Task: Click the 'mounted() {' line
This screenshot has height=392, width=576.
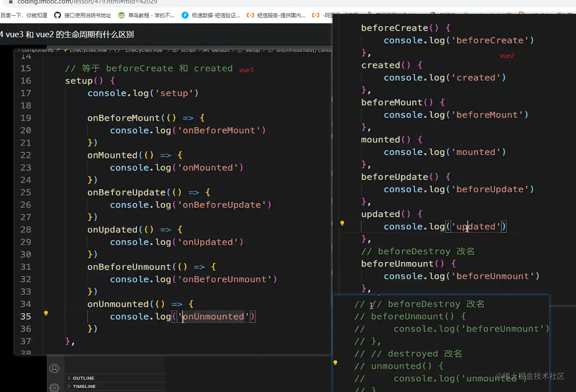Action: 392,140
